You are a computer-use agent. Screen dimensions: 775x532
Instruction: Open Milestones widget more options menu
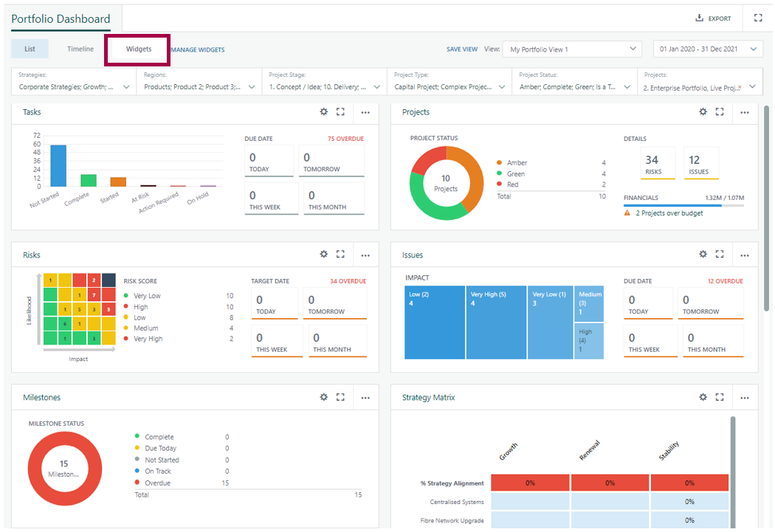point(365,398)
